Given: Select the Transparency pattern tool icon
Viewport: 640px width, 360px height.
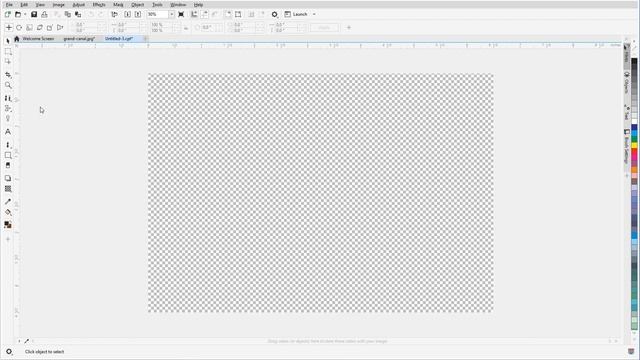Looking at the screenshot, I should [x=8, y=189].
